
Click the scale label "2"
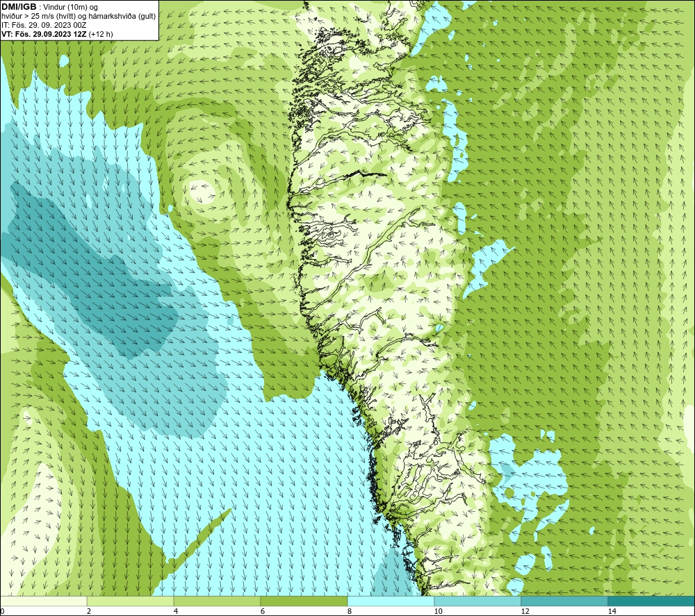coord(89,612)
